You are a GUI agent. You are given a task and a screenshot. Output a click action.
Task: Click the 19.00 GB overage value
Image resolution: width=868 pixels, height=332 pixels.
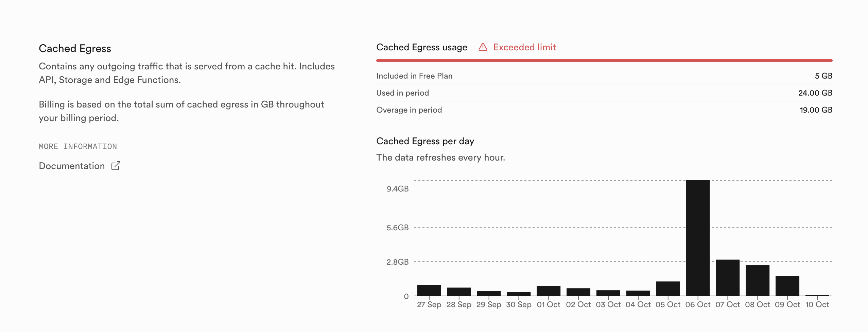[x=816, y=110]
